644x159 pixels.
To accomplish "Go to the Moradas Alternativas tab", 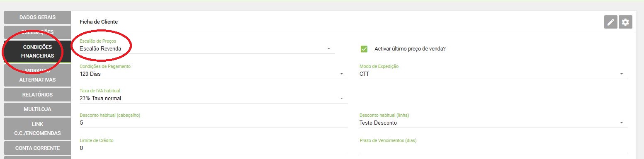I will point(37,75).
